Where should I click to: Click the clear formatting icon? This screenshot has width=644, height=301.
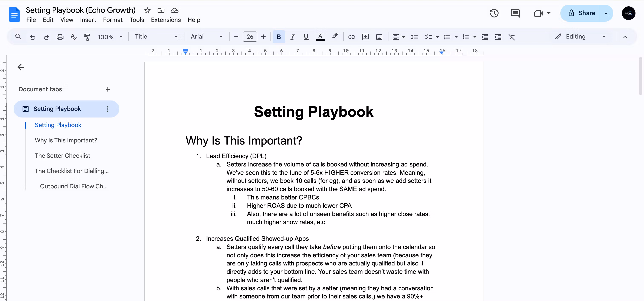(x=512, y=37)
